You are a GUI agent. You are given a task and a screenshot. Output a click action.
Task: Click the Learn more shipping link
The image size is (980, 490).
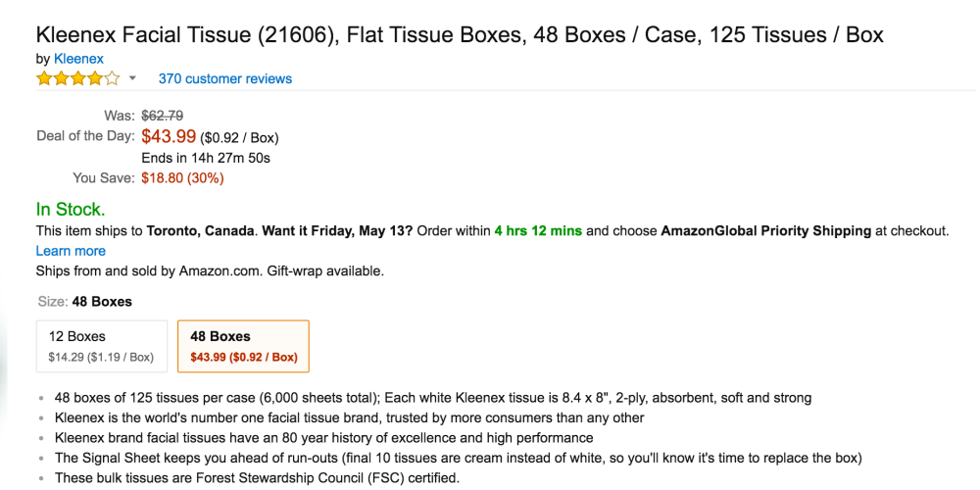[71, 251]
